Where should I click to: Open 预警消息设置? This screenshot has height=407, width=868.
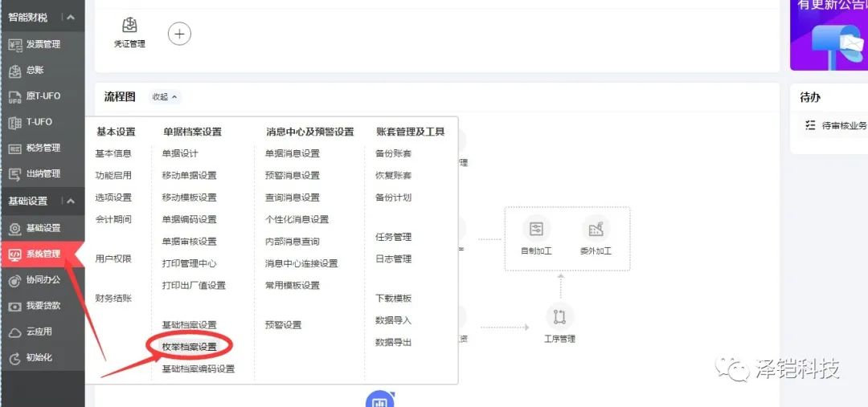[293, 175]
